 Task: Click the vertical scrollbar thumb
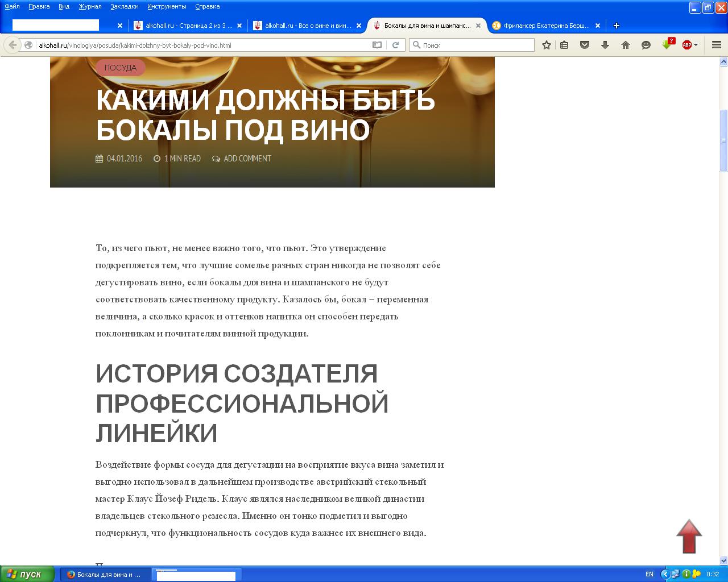tap(723, 140)
